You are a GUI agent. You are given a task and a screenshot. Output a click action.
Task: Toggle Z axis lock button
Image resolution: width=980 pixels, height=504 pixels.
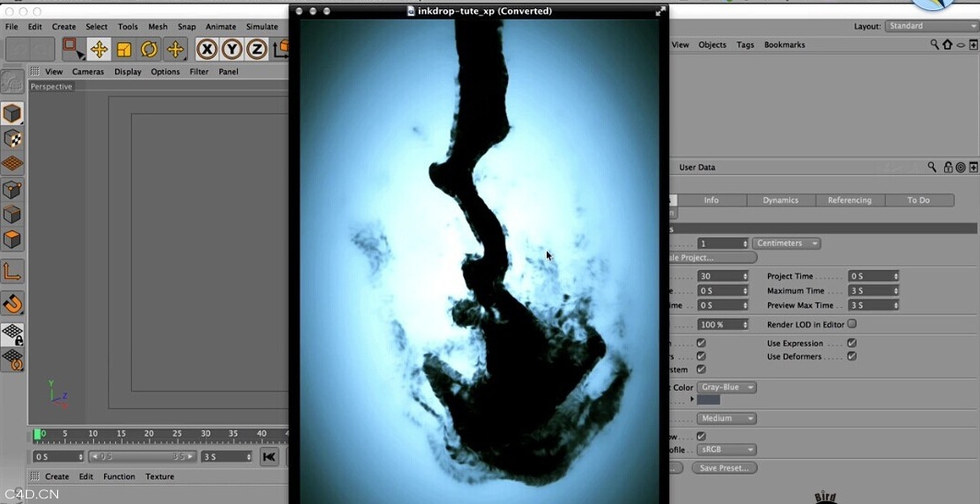(257, 50)
